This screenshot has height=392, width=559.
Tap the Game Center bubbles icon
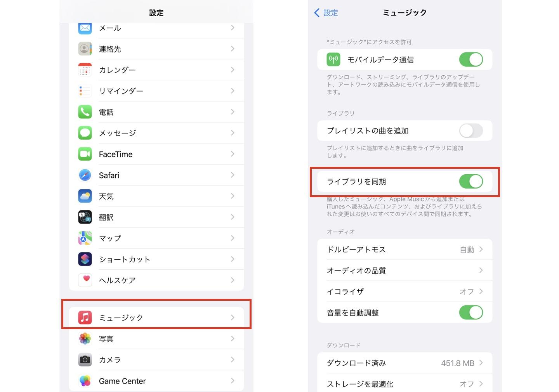point(85,381)
